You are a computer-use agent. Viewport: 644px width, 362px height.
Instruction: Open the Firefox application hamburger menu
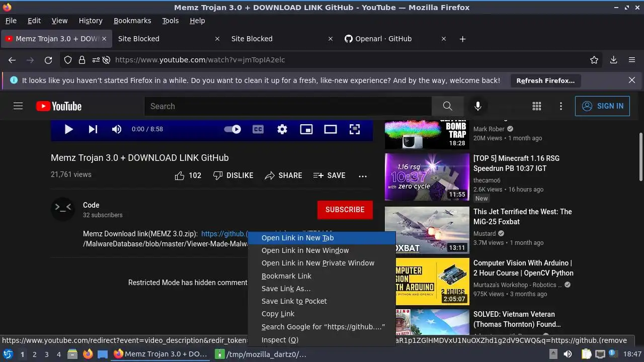632,60
